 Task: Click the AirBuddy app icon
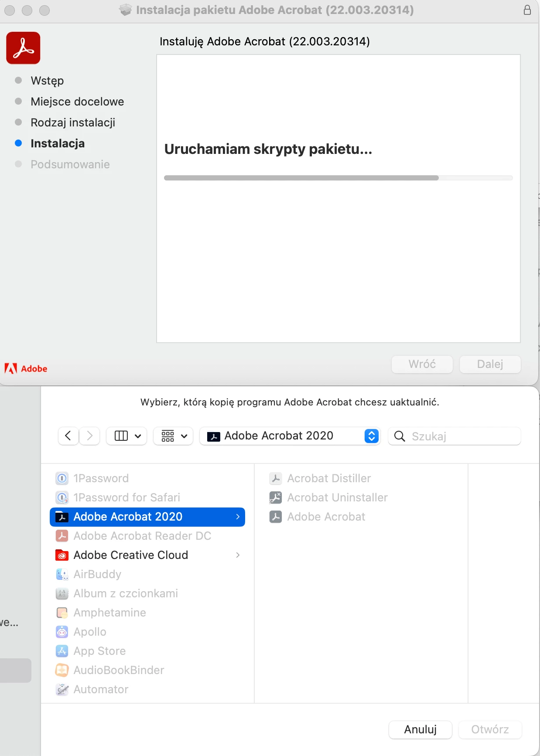(x=62, y=574)
